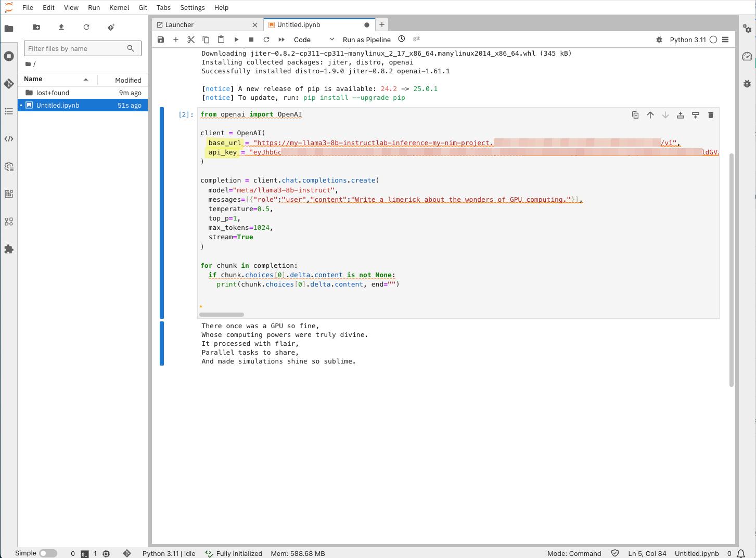Image resolution: width=756 pixels, height=558 pixels.
Task: Interrupt the kernel with the stop icon
Action: point(251,40)
